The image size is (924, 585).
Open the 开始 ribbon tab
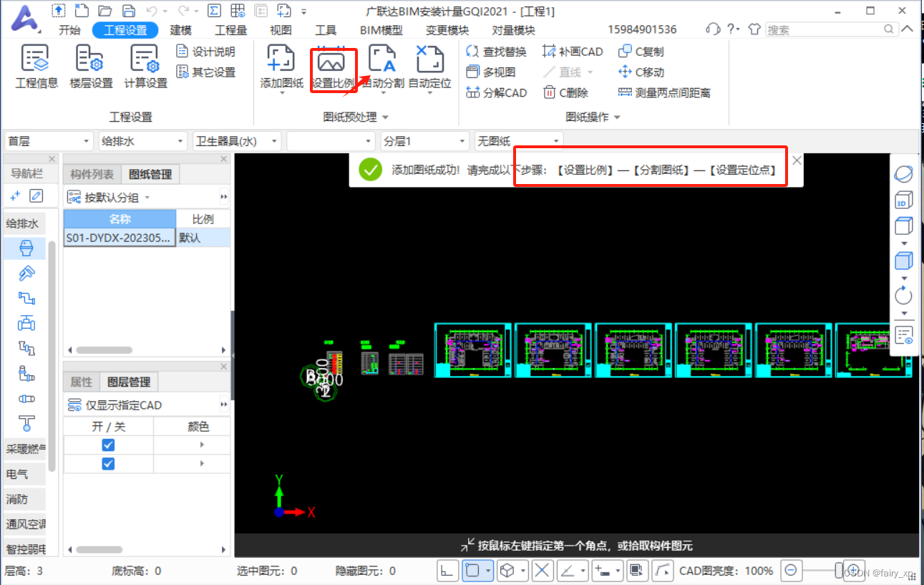pyautogui.click(x=69, y=30)
